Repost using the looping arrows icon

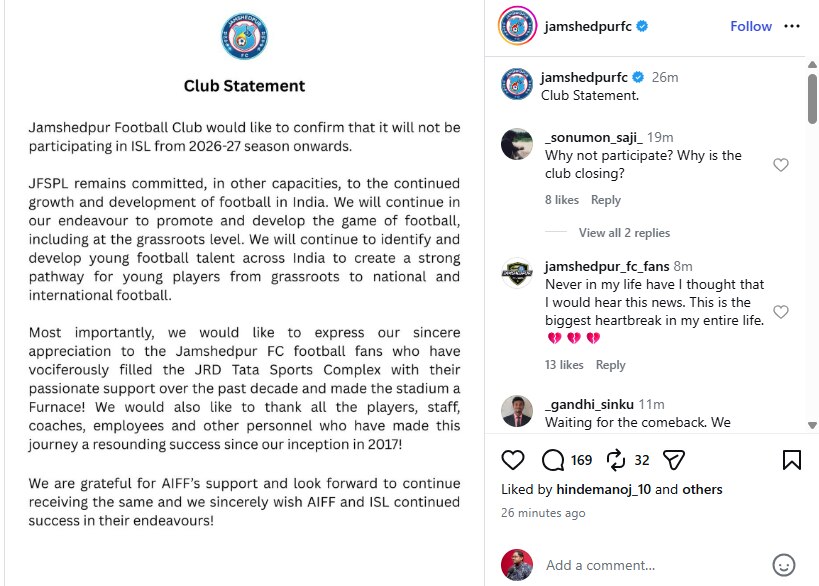pos(616,460)
